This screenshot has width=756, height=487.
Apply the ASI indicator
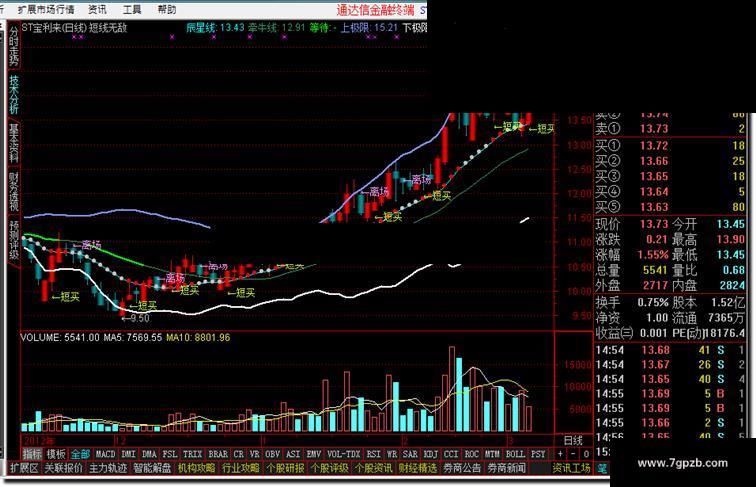(293, 454)
